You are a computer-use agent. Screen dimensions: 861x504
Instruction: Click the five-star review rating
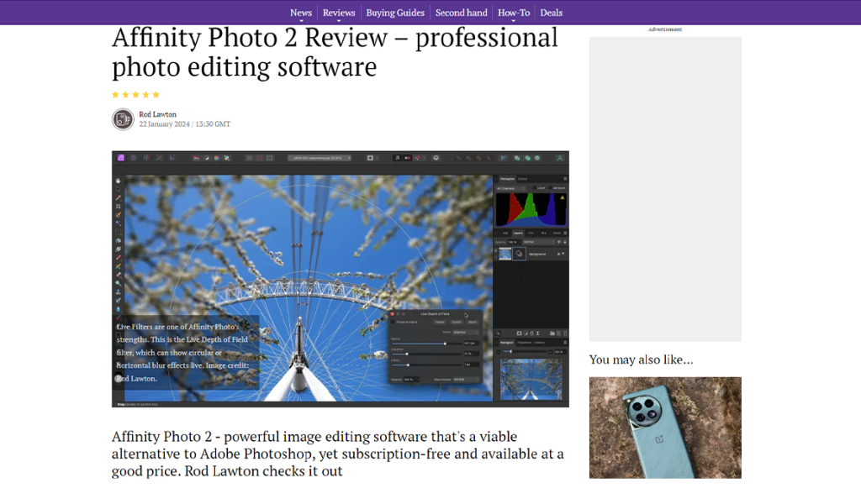(135, 95)
